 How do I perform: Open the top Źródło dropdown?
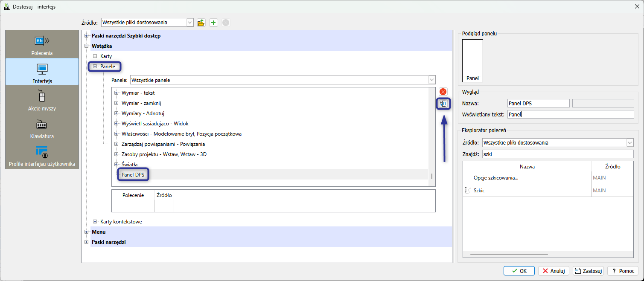click(189, 23)
